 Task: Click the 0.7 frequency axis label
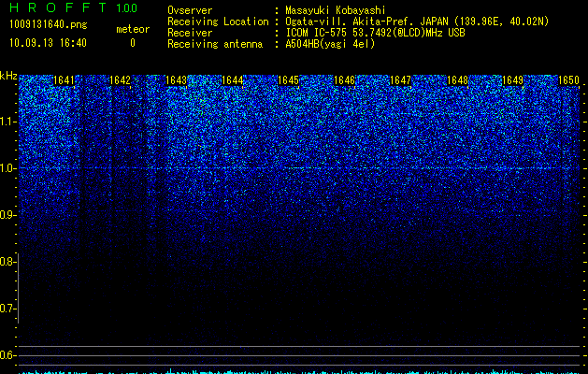point(7,309)
